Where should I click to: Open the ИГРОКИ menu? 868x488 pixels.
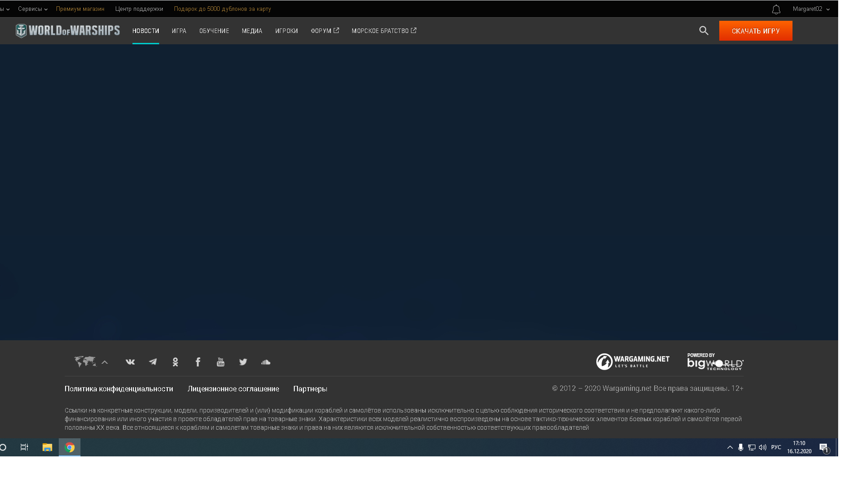click(287, 31)
